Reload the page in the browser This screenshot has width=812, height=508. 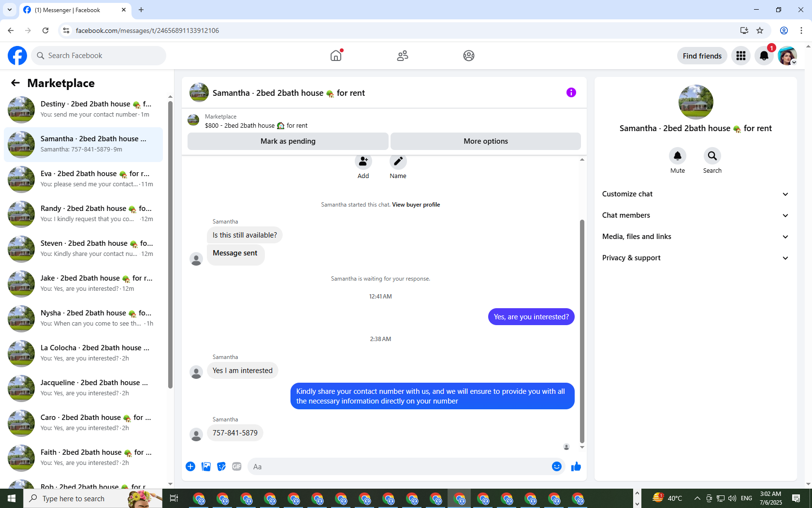coord(45,30)
